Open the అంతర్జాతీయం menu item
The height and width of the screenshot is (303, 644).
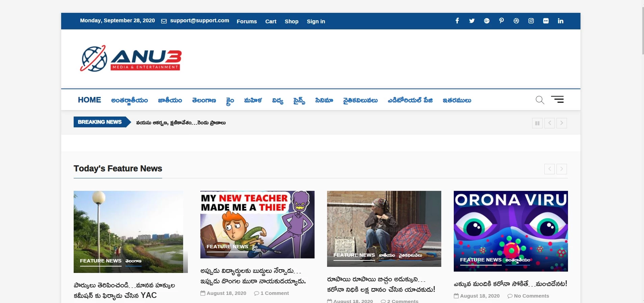click(129, 101)
